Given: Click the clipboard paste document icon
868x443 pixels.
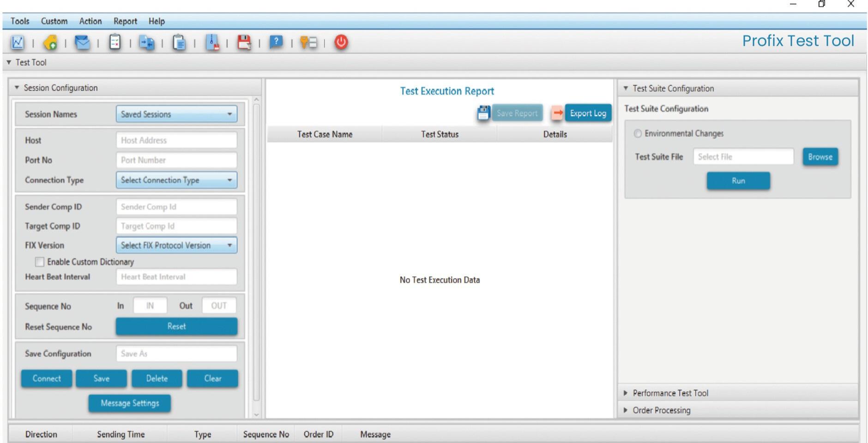Looking at the screenshot, I should tap(179, 42).
